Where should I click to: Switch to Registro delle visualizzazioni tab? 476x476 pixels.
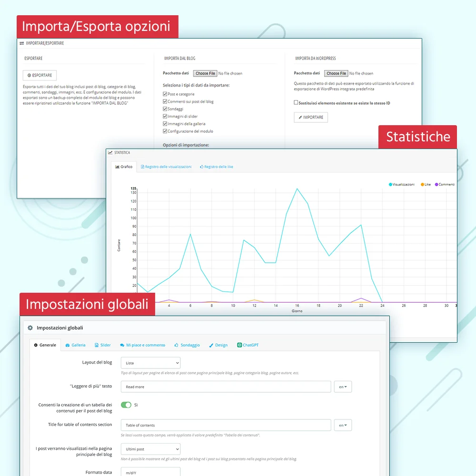(166, 167)
